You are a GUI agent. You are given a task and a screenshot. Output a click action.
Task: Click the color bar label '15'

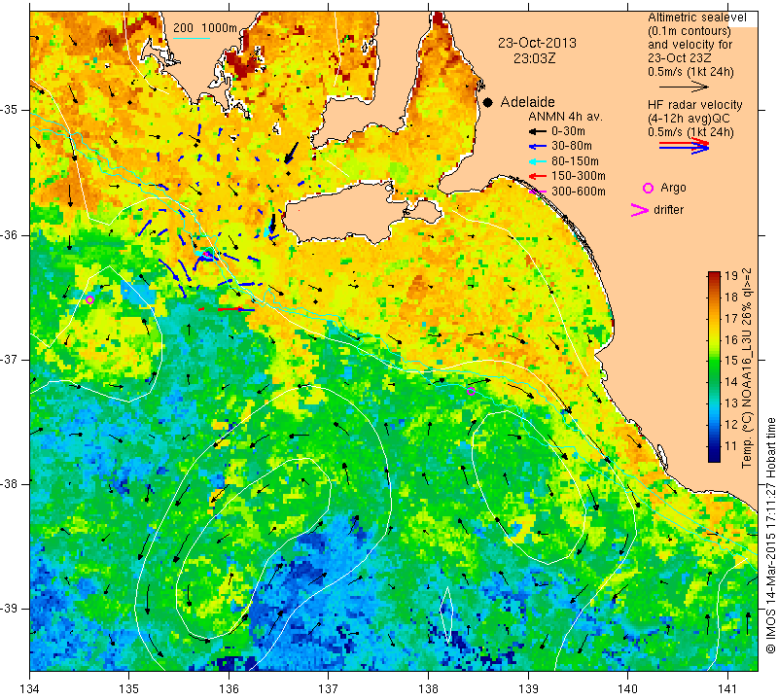coord(731,361)
